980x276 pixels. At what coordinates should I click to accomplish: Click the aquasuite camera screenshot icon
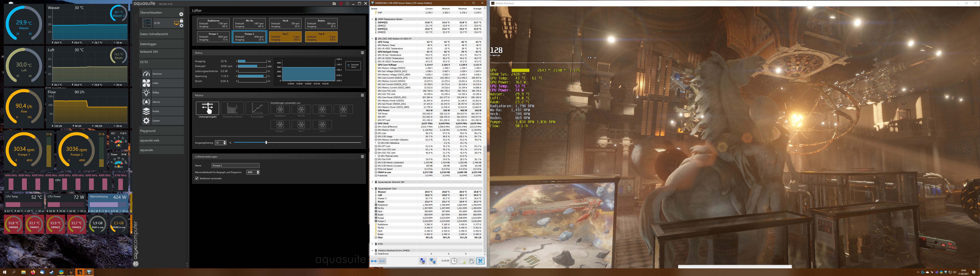(334, 3)
